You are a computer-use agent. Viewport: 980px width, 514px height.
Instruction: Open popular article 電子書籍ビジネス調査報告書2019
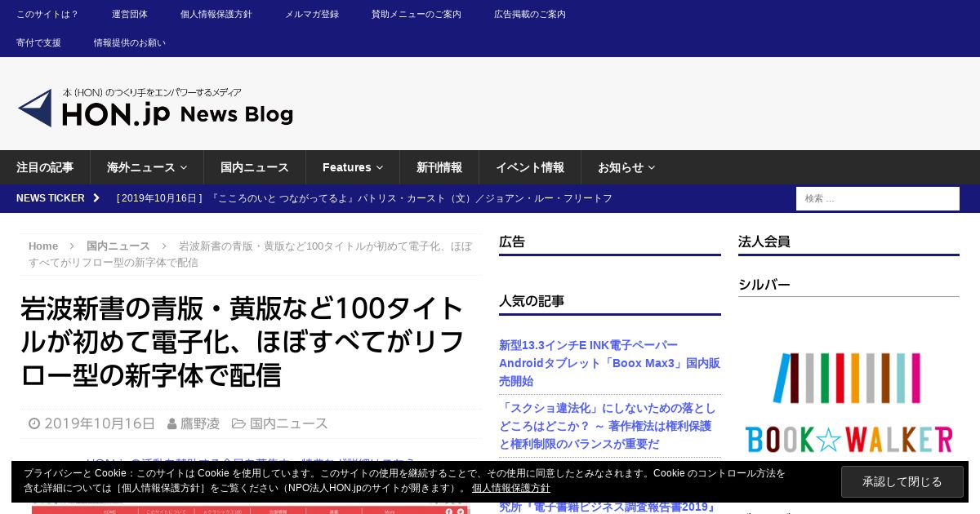point(608,507)
